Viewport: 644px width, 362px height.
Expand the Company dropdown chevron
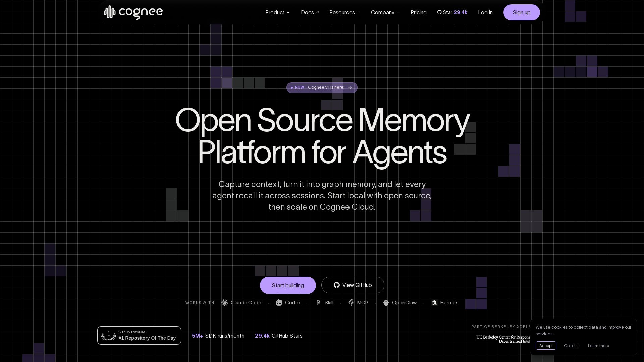(398, 12)
